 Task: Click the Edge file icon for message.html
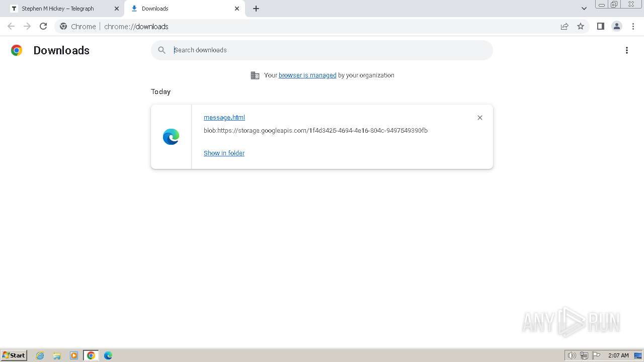click(171, 137)
